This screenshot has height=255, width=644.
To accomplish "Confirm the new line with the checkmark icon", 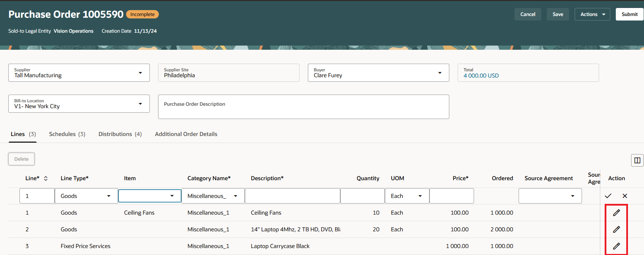I will tap(608, 196).
